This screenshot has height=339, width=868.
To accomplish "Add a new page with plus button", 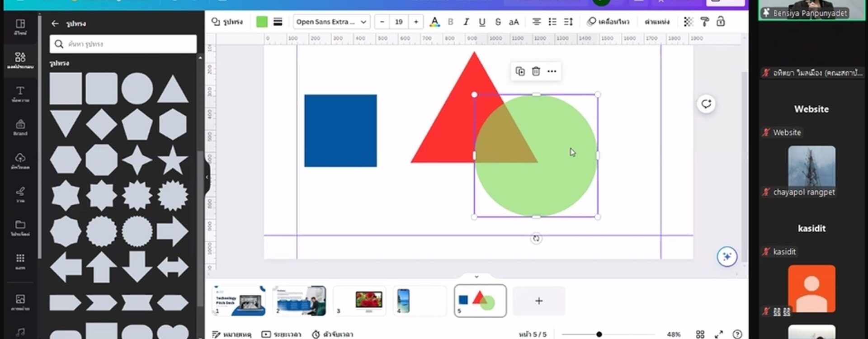I will 539,301.
